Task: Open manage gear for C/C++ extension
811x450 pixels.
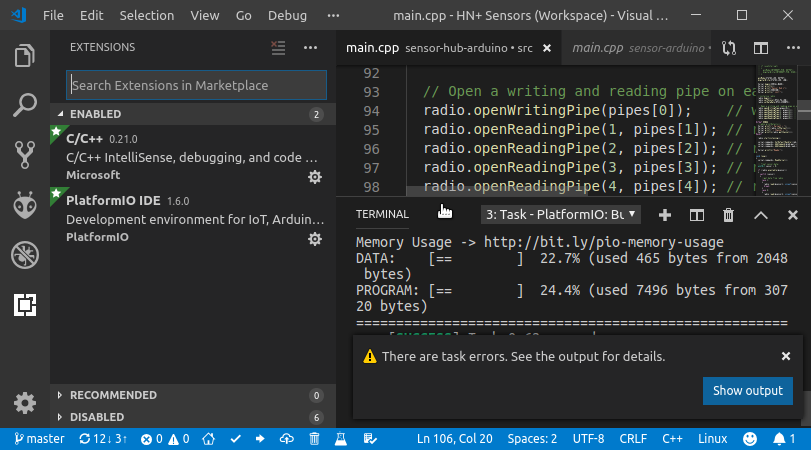Action: [314, 177]
